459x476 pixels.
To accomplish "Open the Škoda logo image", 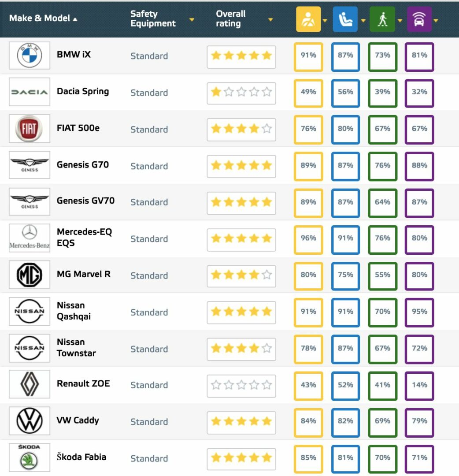I will tap(30, 457).
